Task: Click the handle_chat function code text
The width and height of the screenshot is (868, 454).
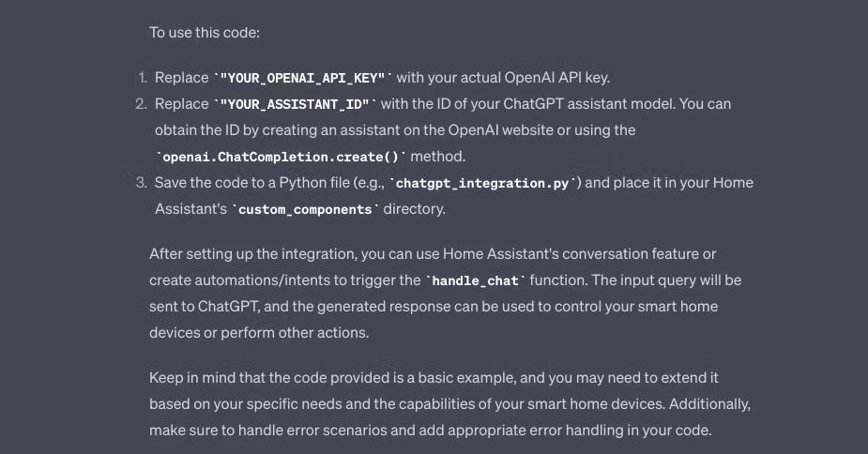Action: 476,280
